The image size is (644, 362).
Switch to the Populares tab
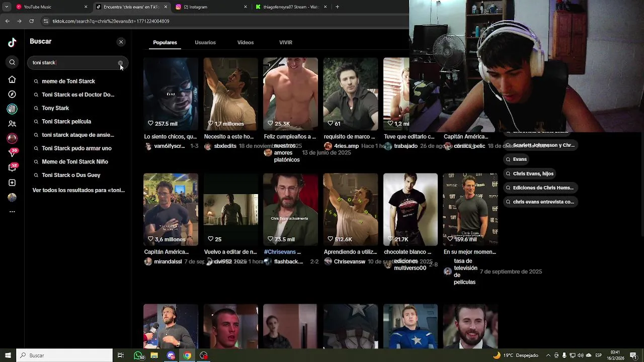coord(165,43)
